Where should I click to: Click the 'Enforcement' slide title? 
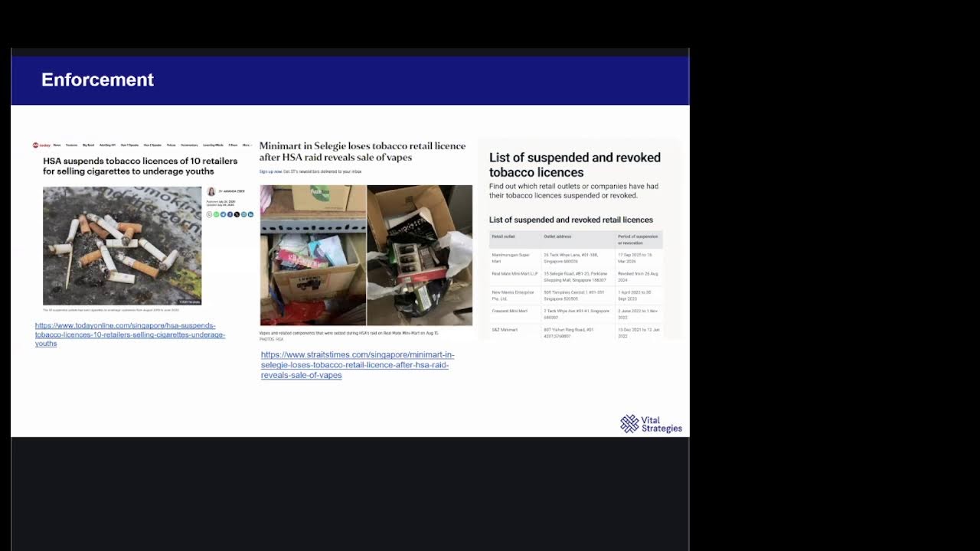97,80
